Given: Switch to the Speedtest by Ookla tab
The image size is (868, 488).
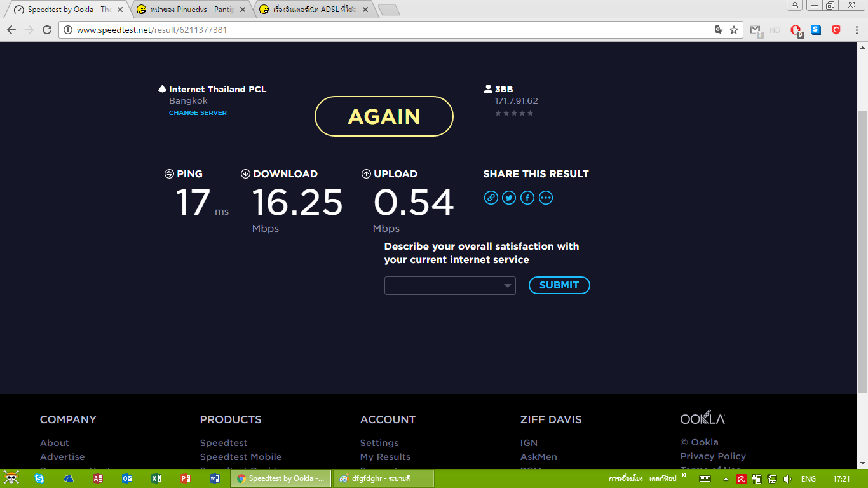Looking at the screenshot, I should coord(69,10).
